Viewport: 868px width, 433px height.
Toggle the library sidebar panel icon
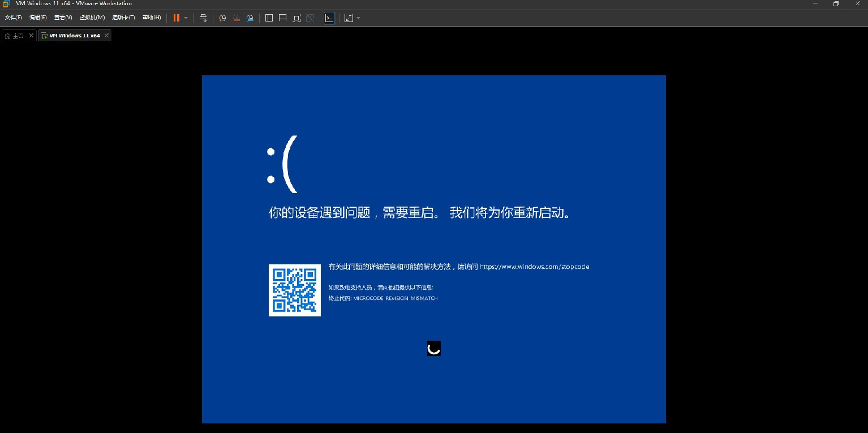269,18
